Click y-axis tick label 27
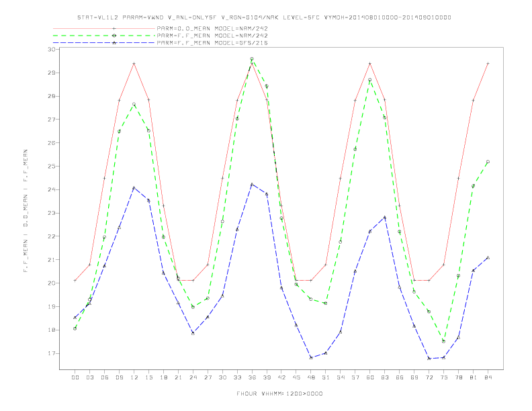Viewport: 532px width, 411px height. pos(52,120)
